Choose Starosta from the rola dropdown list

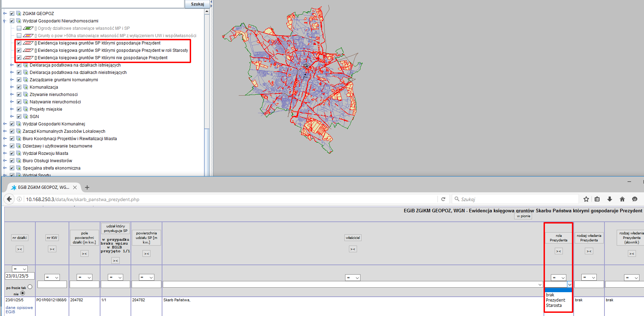(554, 305)
